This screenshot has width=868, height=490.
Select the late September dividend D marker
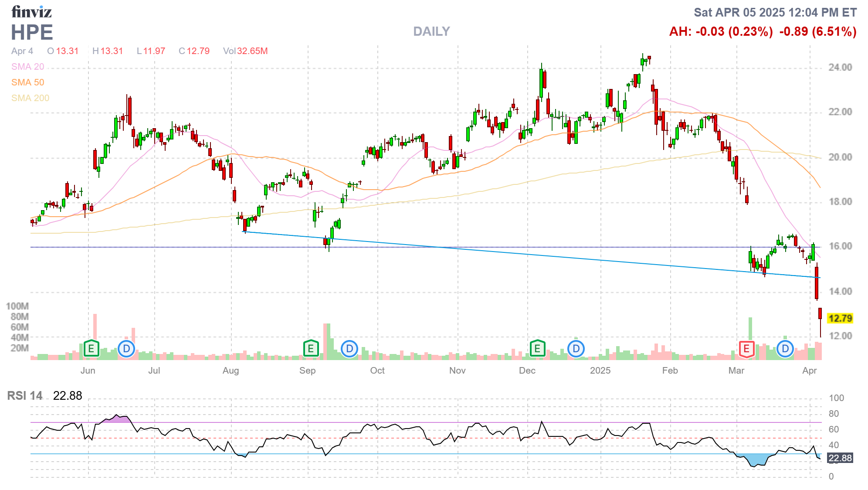(349, 349)
